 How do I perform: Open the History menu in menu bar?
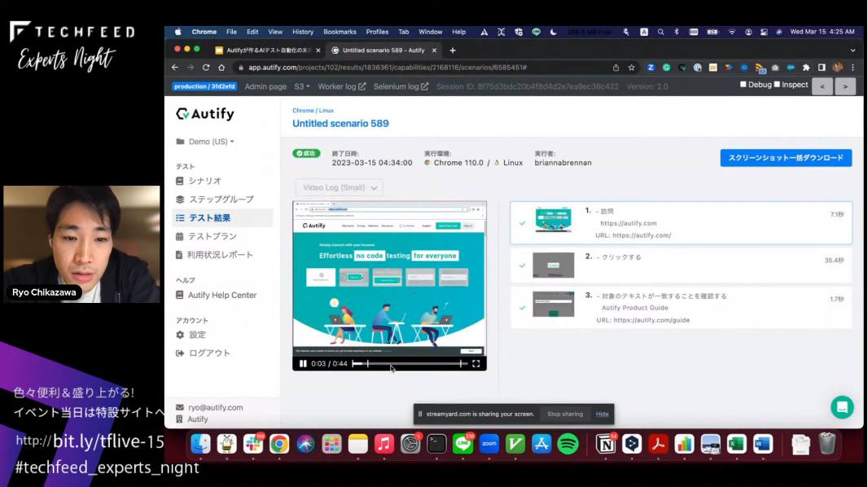pos(303,32)
